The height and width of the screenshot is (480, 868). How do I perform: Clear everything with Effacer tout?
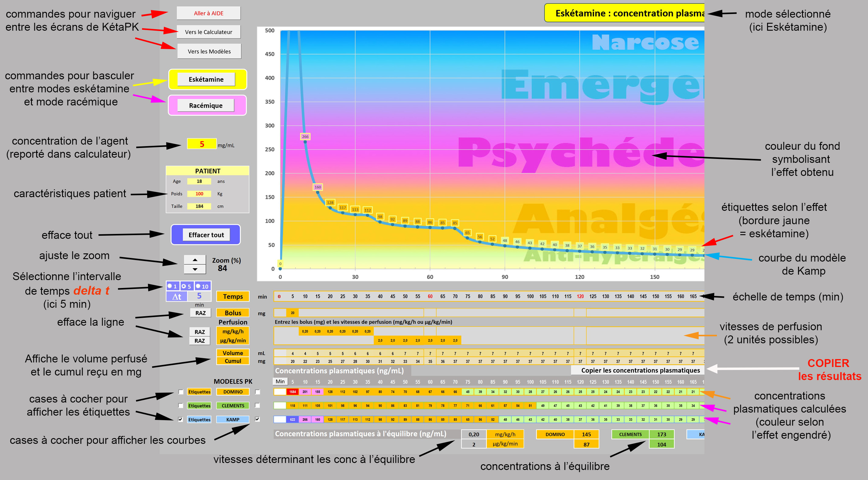[x=206, y=235]
